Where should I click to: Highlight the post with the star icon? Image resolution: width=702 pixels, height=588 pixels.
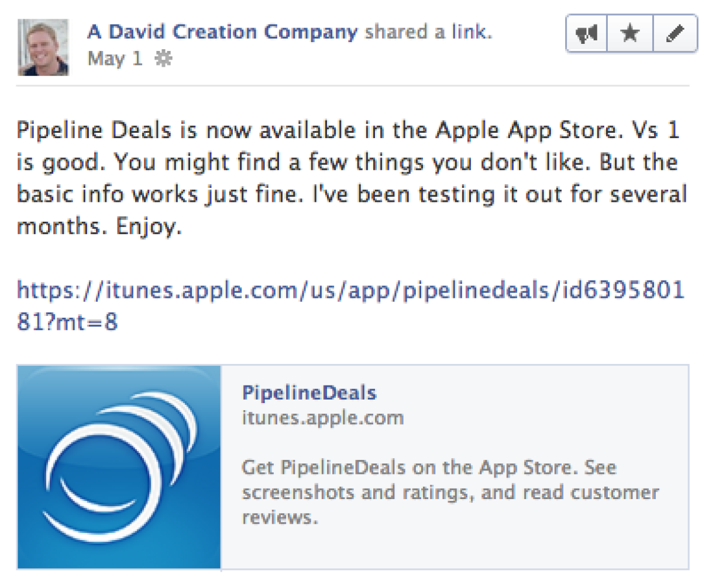[x=629, y=36]
